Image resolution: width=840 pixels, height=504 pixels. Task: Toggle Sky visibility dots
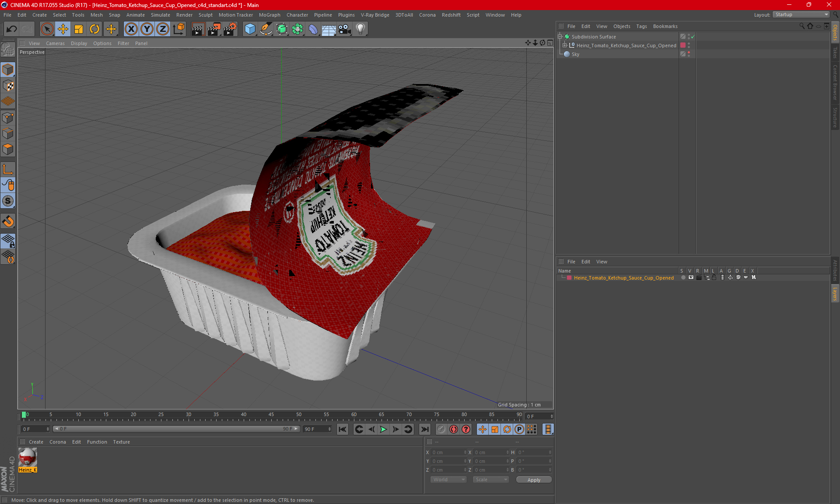pos(689,54)
